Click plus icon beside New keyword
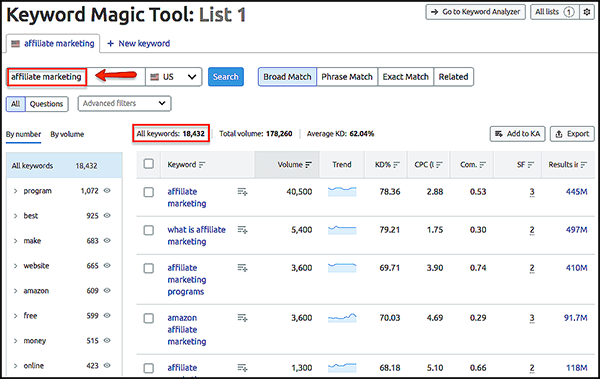This screenshot has height=379, width=600. point(111,44)
